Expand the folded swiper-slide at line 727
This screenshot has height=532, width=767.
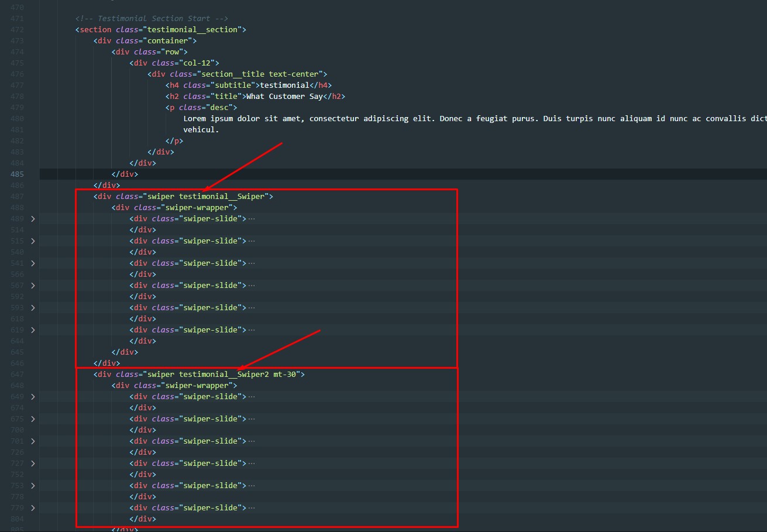click(x=33, y=464)
